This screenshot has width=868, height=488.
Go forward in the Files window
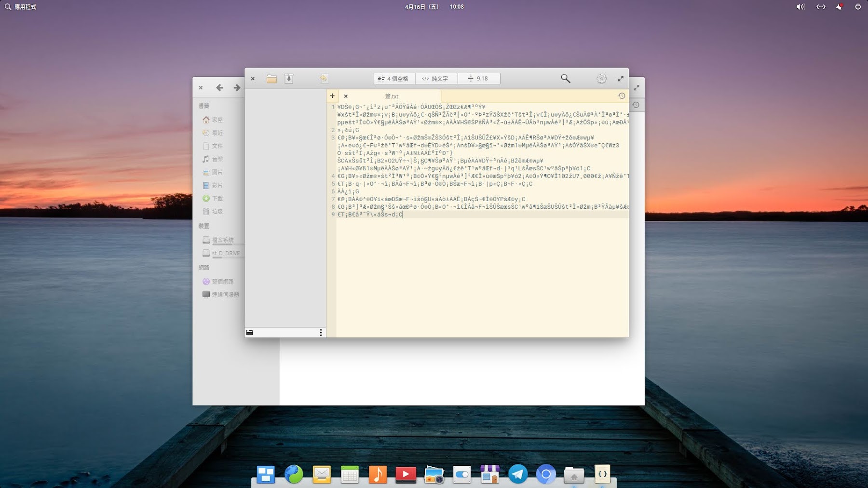pyautogui.click(x=237, y=88)
